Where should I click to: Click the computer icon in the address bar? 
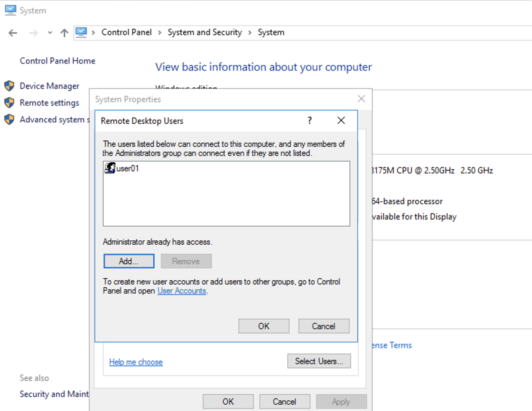[x=81, y=32]
